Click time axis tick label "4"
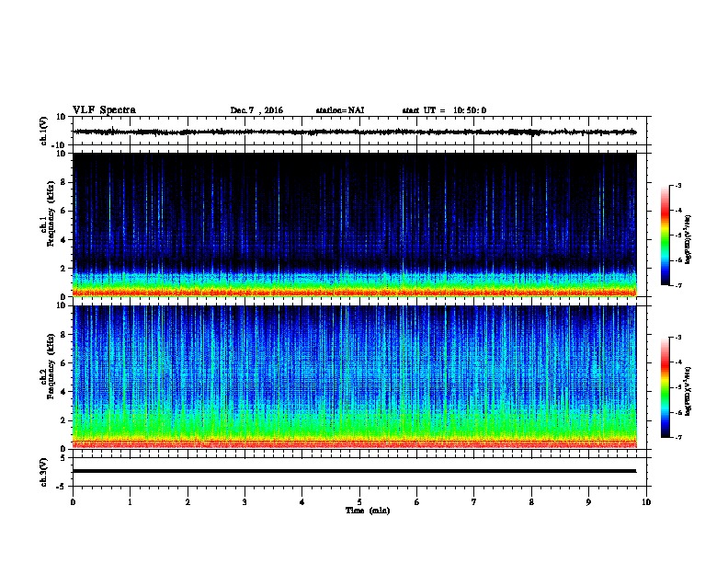Screen dimensions: 728x563 click(x=302, y=501)
